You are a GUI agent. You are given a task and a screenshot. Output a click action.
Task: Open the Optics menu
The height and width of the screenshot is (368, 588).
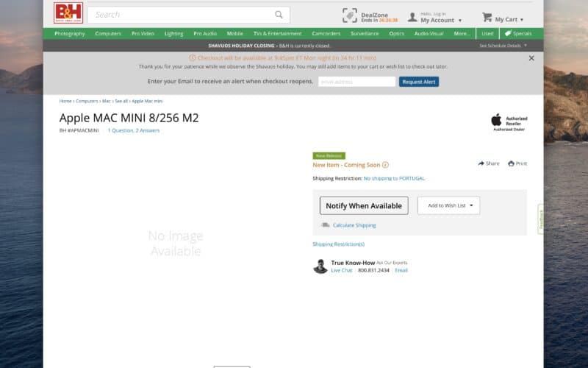pos(396,33)
